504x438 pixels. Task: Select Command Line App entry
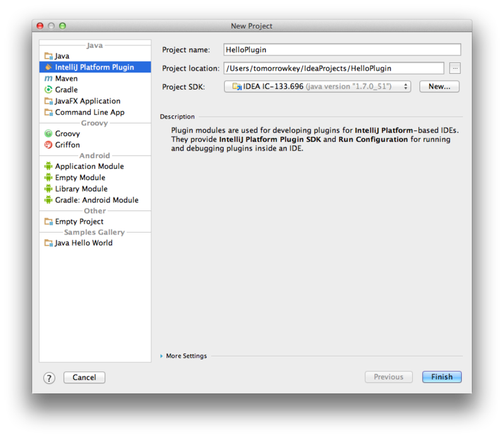point(95,112)
